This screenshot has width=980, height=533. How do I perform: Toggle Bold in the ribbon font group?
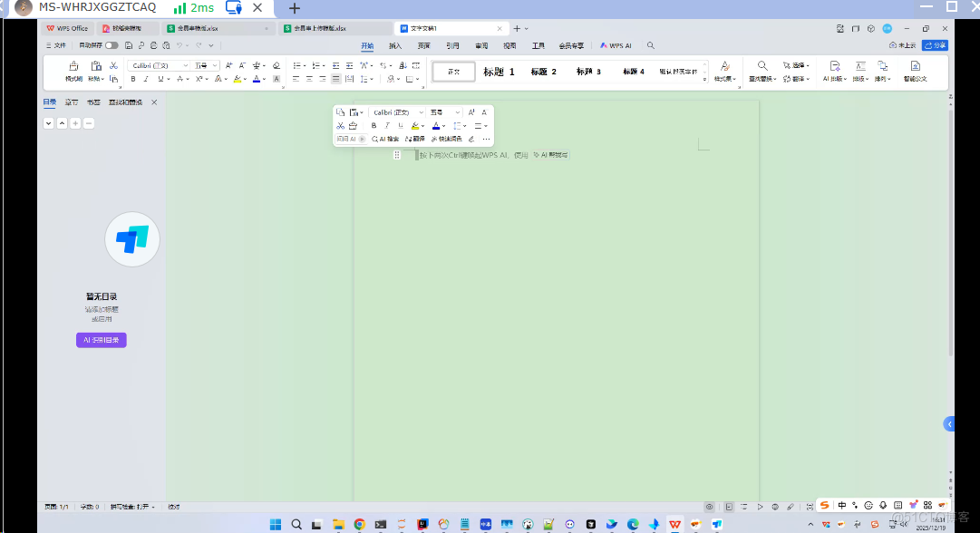[133, 79]
